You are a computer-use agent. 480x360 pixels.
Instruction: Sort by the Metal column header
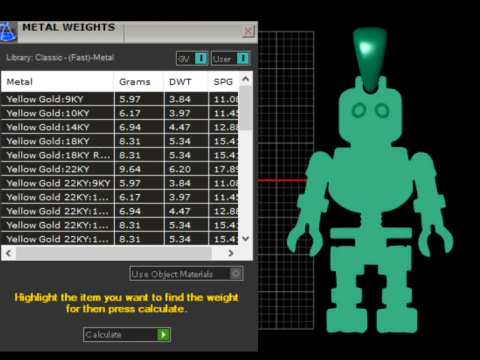coord(57,82)
